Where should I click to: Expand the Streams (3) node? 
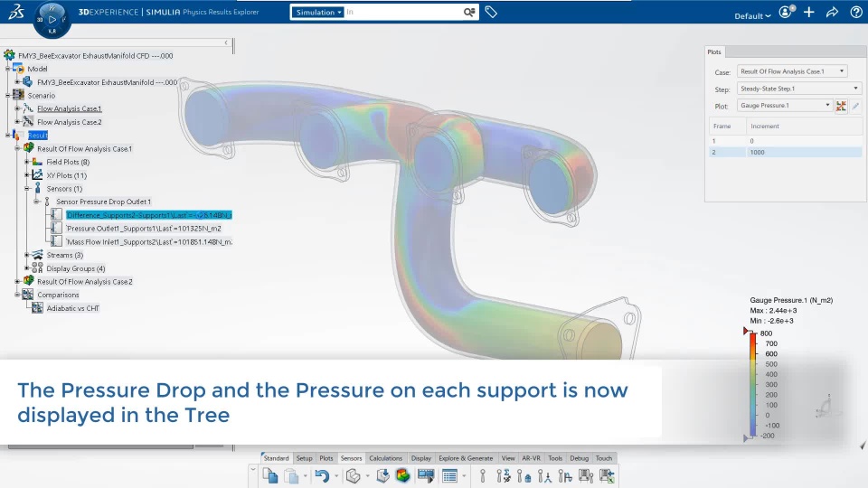[x=27, y=255]
